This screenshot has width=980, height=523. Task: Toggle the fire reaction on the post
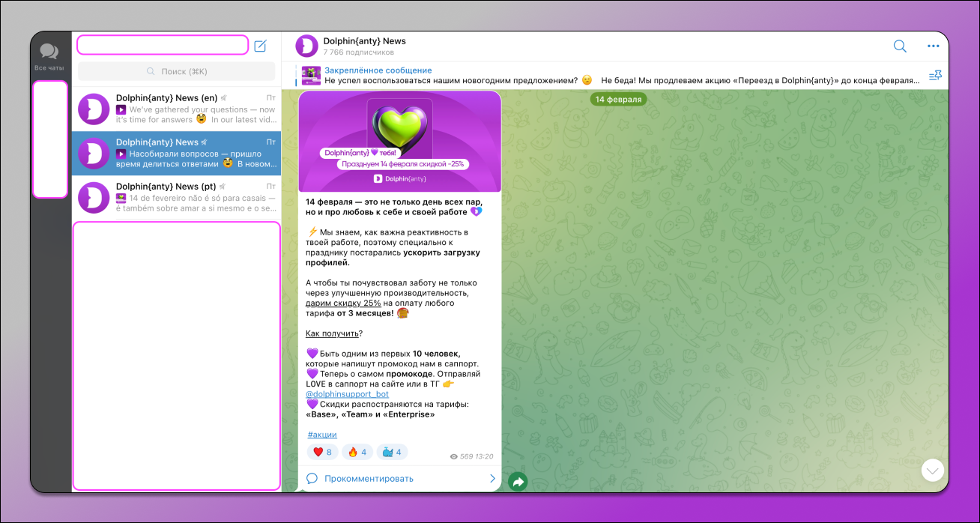357,451
